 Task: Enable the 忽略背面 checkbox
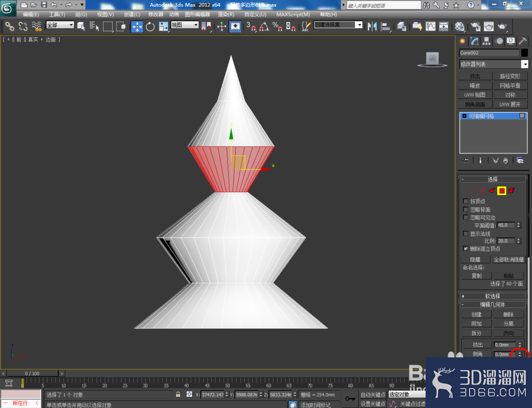point(465,209)
